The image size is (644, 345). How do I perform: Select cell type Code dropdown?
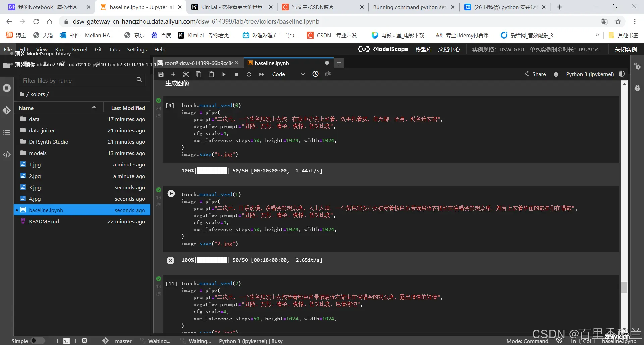point(288,74)
